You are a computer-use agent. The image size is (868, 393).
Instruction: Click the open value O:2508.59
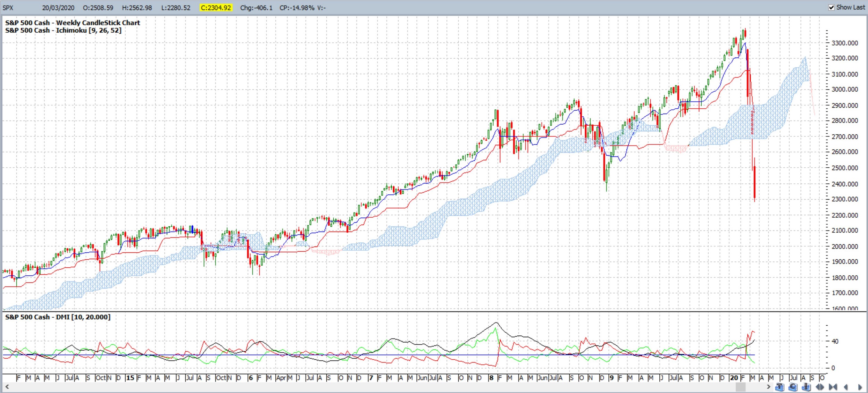(98, 8)
